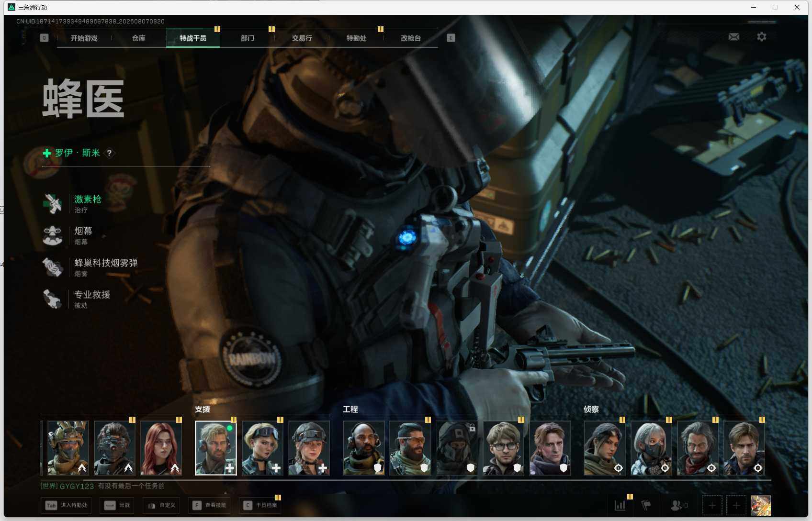Select the last engineer, brown-haired man in scarf
Image resolution: width=812 pixels, height=521 pixels.
(x=550, y=448)
